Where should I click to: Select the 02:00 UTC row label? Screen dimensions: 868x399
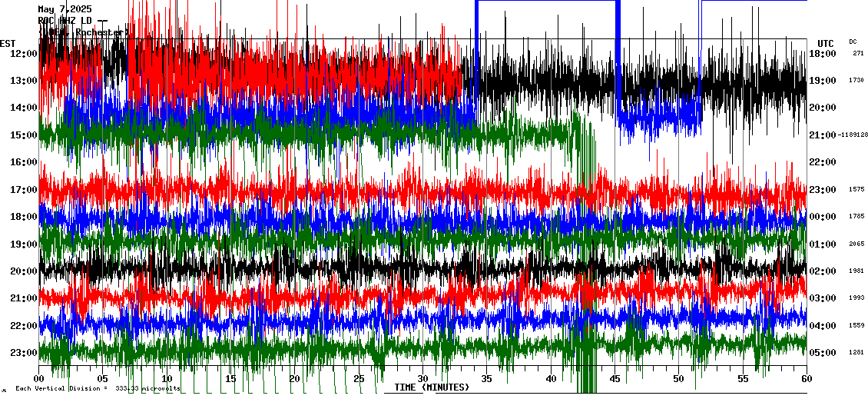click(x=823, y=271)
